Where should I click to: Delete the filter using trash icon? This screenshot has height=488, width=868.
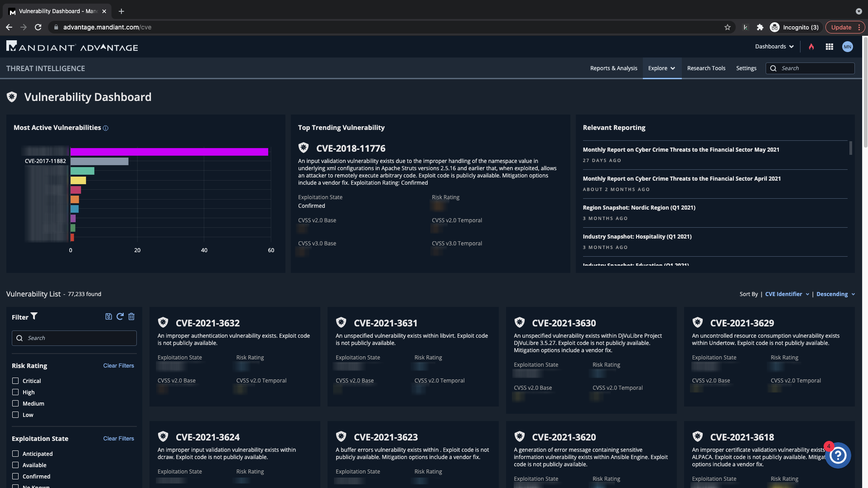tap(131, 316)
